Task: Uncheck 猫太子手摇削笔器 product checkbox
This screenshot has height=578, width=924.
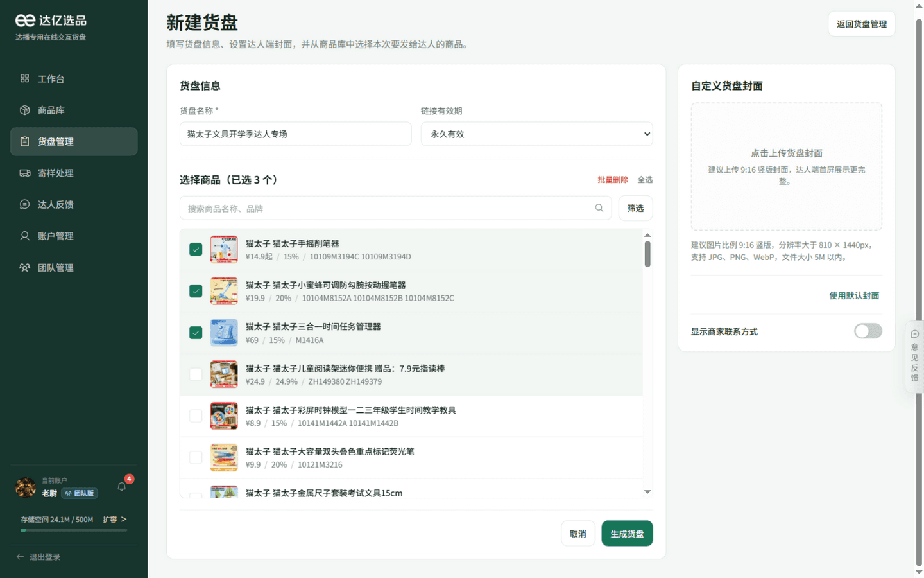Action: pos(196,249)
